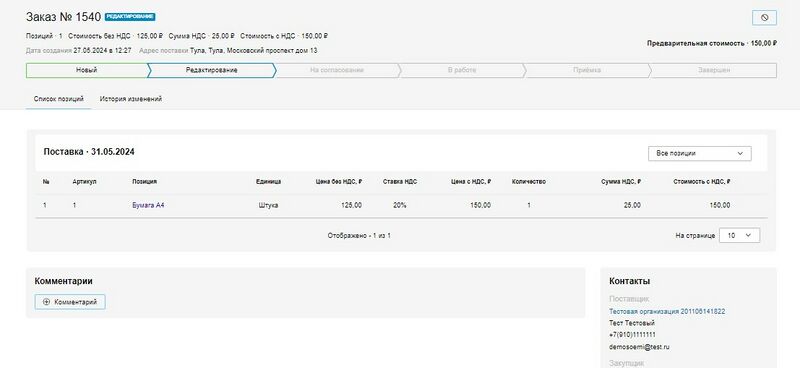Click the Поставка · 31.05.2024 heading
The width and height of the screenshot is (800, 368).
[89, 152]
